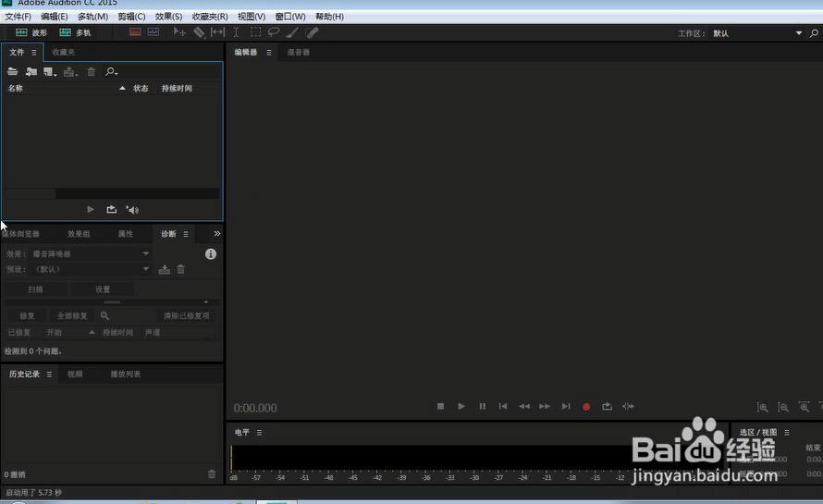Open the workspace dropdown showing 默认
Viewport: 823px width, 504px height.
756,33
